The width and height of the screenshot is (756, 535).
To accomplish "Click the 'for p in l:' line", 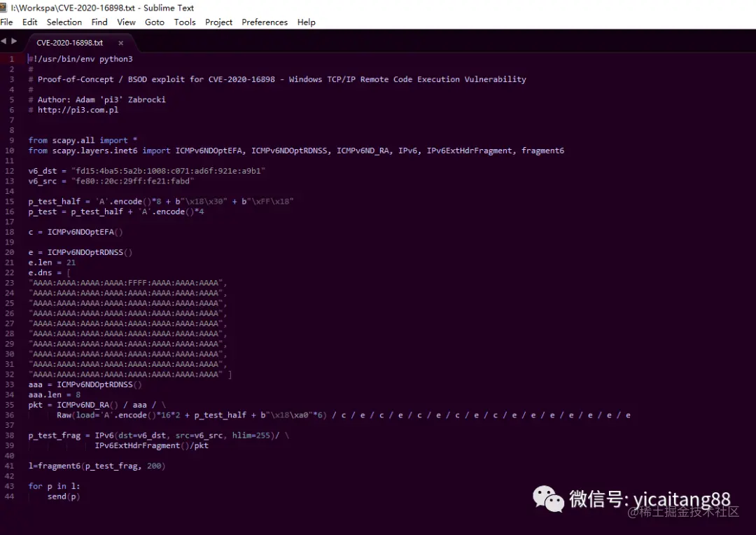I will pyautogui.click(x=54, y=486).
